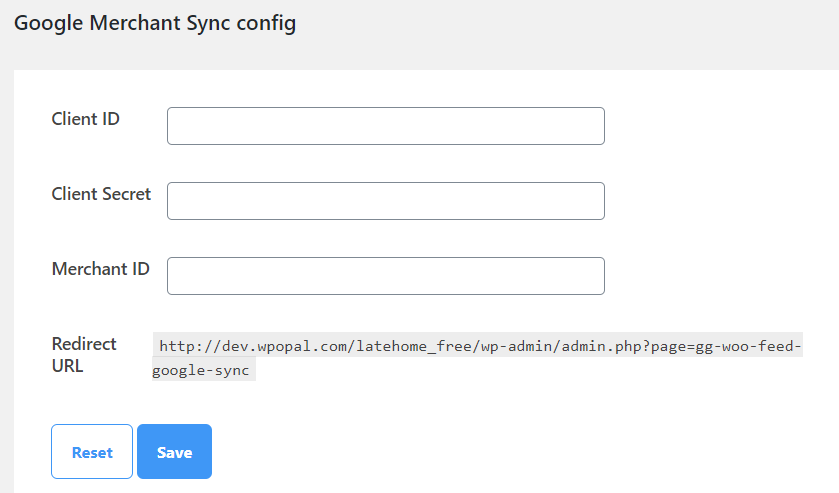
Task: Focus the Client Secret text box
Action: [386, 201]
